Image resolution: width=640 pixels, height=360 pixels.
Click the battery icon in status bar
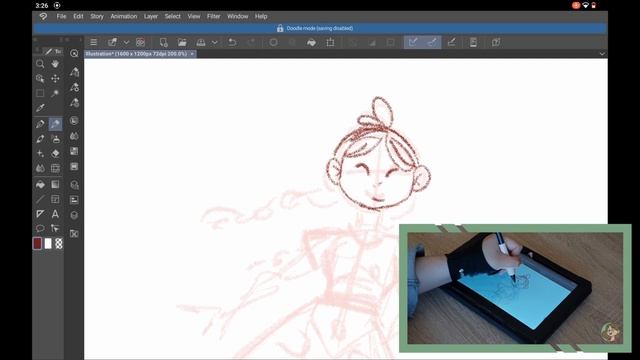(593, 5)
